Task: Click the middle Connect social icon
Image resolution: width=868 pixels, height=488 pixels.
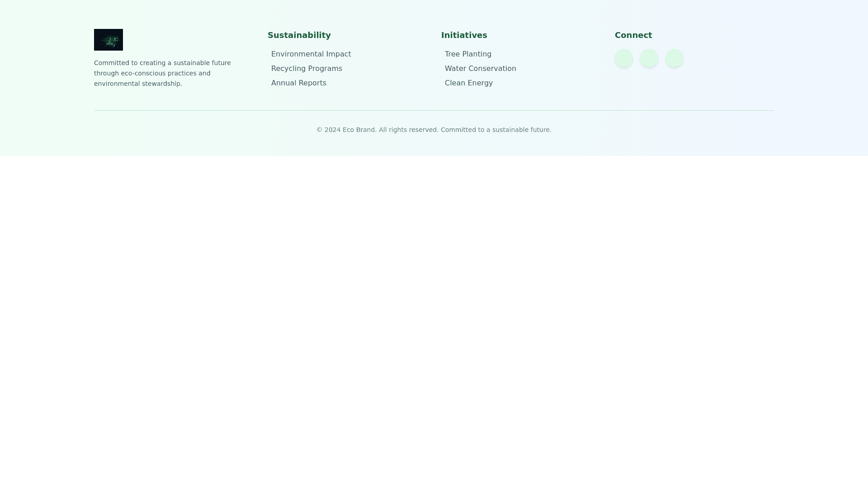Action: click(649, 58)
